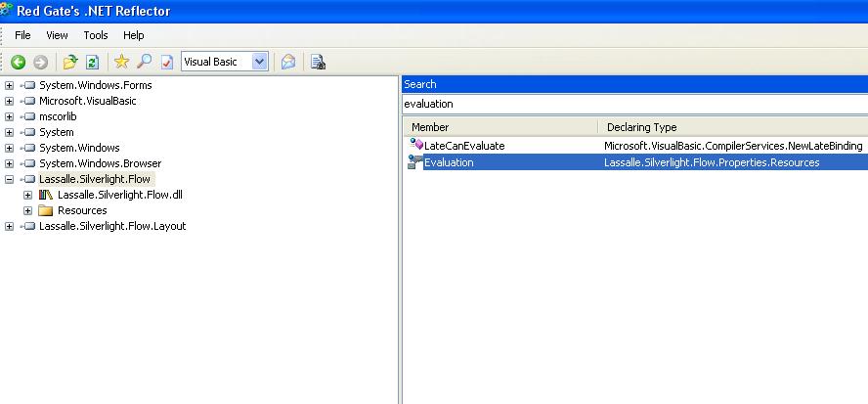
Task: Select System.Windows.Browser in the tree
Action: click(101, 163)
